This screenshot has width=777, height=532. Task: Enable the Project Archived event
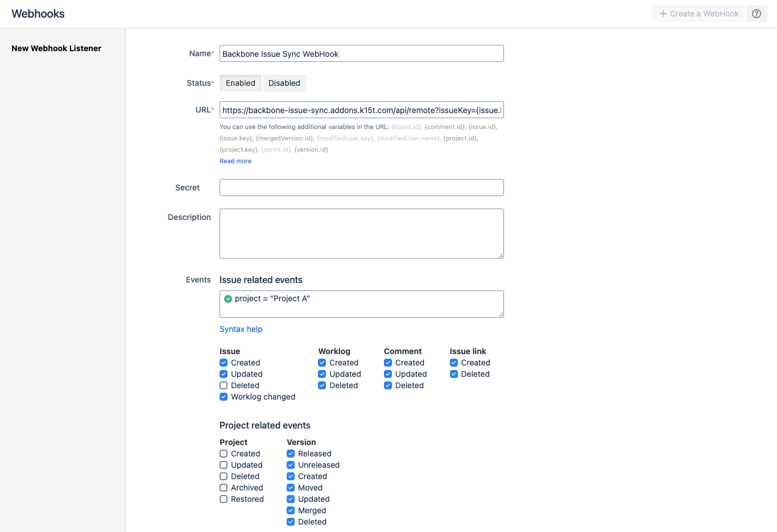pos(224,488)
